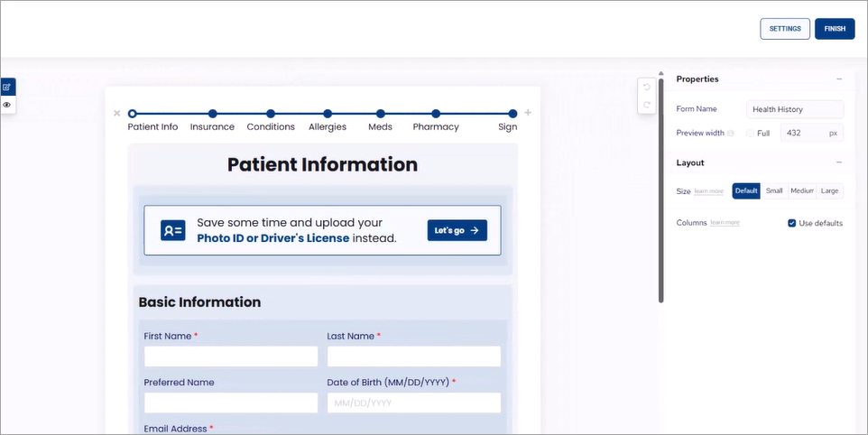Viewport: 868px width, 435px height.
Task: Collapse the Properties section
Action: pyautogui.click(x=839, y=79)
